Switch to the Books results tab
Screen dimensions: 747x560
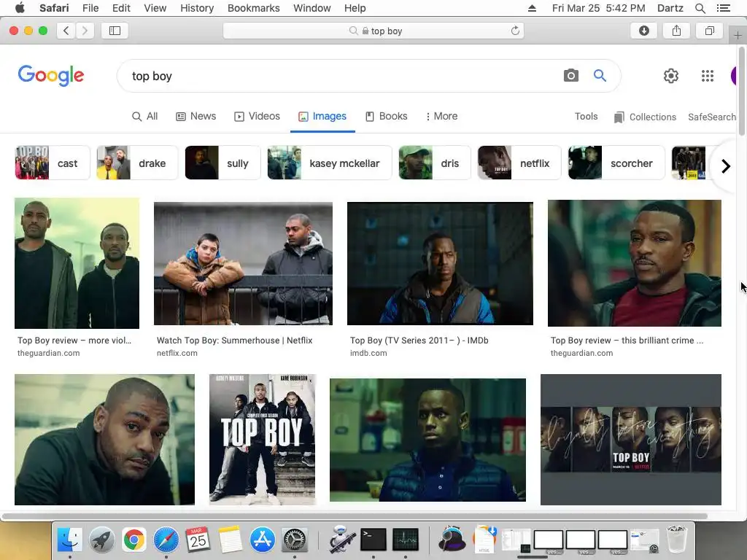click(x=387, y=116)
